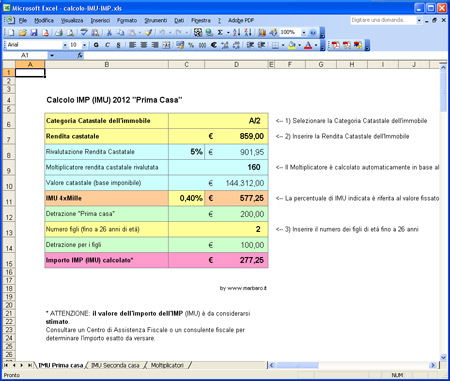Switch to the IMU Seconda casa sheet

115,365
